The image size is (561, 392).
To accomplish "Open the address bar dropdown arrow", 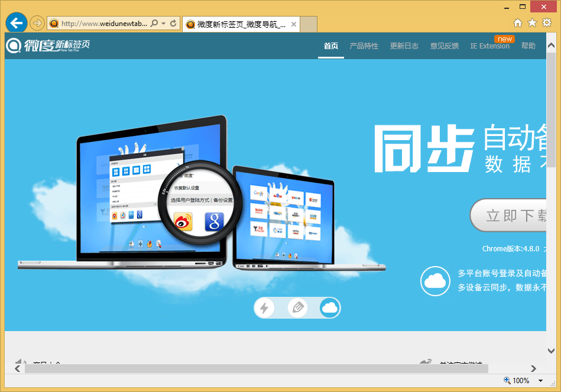I will point(164,24).
